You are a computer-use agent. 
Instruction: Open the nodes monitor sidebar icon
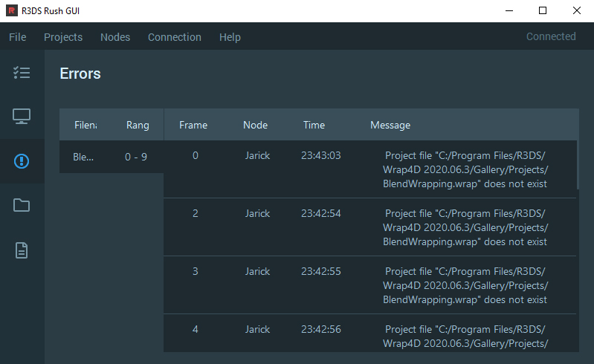tap(22, 116)
